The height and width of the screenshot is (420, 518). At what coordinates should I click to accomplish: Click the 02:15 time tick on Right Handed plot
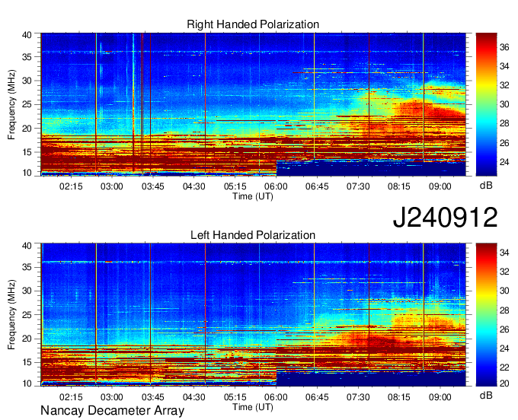tap(71, 186)
